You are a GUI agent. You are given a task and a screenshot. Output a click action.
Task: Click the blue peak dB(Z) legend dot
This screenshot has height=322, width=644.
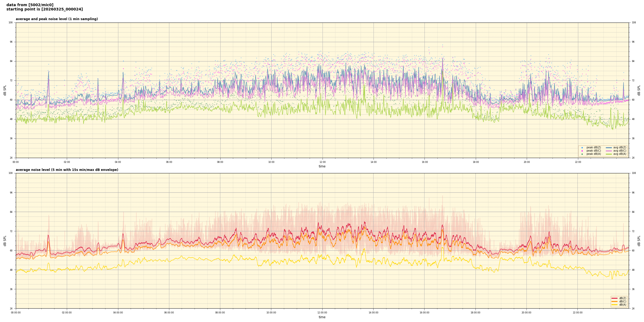[x=582, y=148]
